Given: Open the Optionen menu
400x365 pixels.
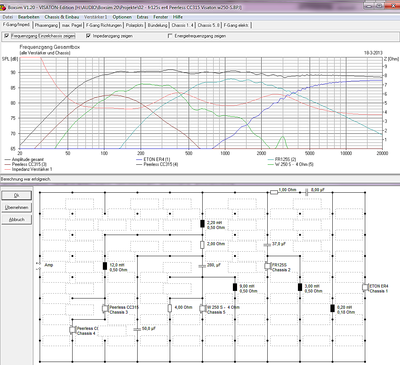Looking at the screenshot, I should (x=122, y=17).
